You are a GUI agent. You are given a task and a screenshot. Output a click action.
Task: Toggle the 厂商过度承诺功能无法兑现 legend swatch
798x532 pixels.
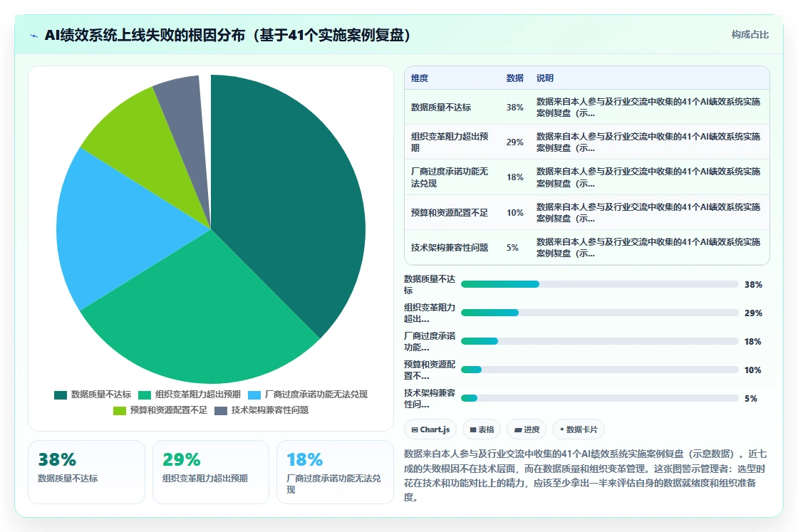pyautogui.click(x=254, y=395)
